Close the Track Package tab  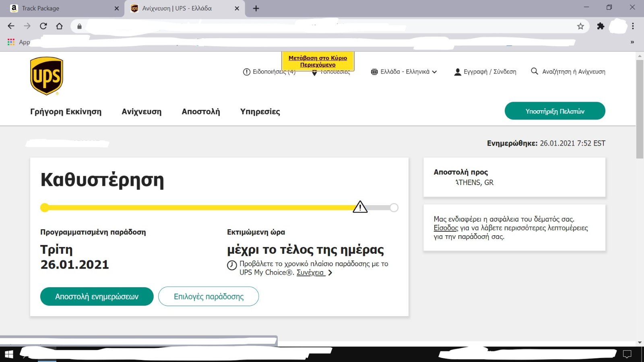click(x=116, y=8)
